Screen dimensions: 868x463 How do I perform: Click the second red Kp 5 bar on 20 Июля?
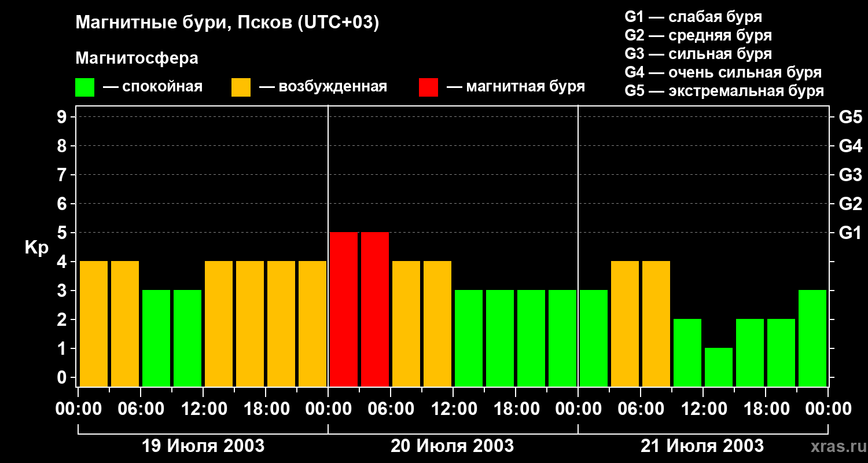[375, 309]
